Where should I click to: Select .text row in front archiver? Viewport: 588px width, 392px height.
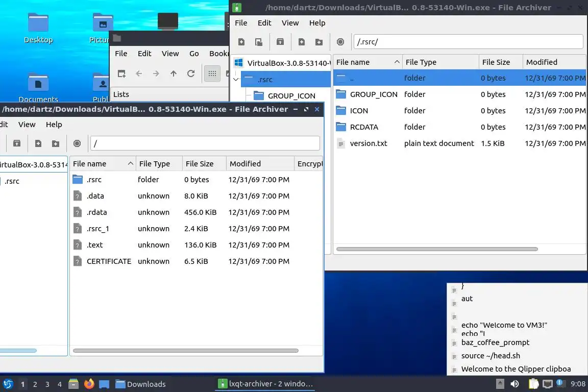tap(196, 245)
